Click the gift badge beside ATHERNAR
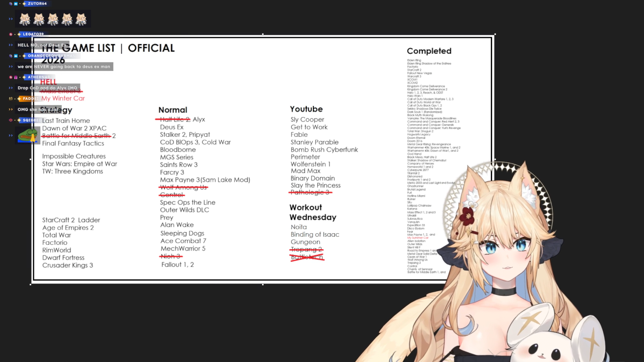Viewport: 644px width, 362px height. pos(16,77)
